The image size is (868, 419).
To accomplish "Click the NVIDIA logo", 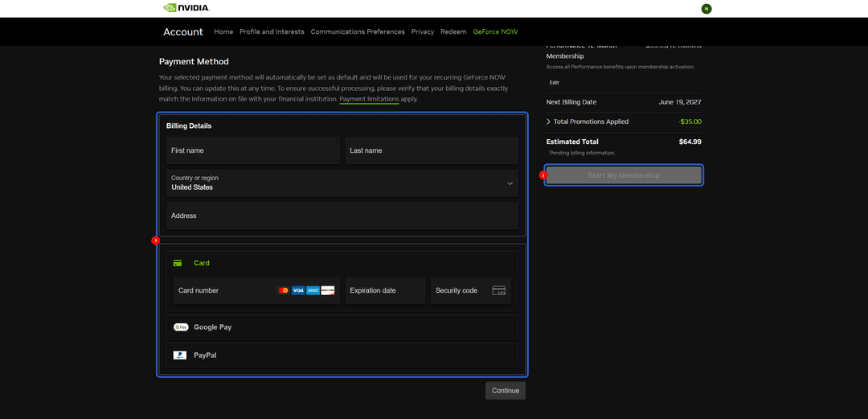I will (186, 8).
